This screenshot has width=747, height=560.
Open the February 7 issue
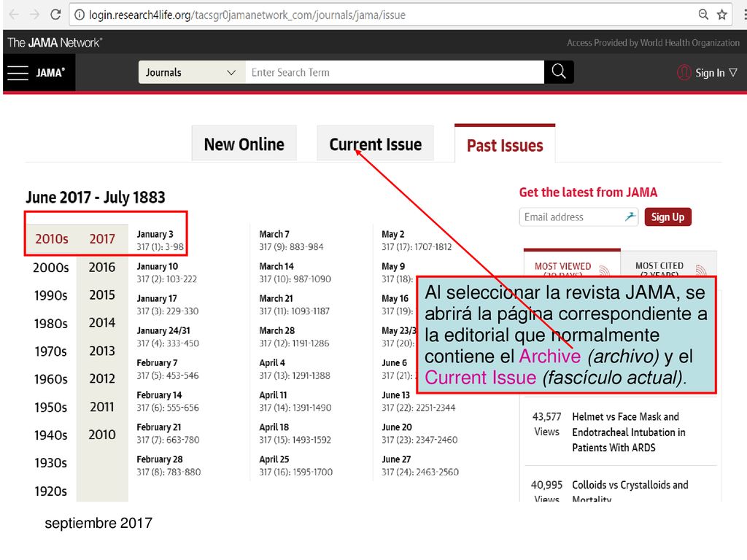(168, 369)
